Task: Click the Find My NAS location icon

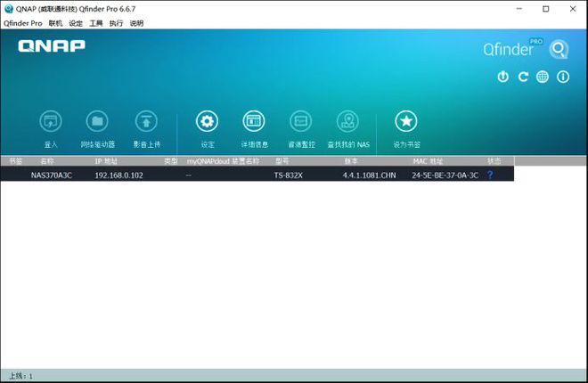Action: pyautogui.click(x=347, y=121)
